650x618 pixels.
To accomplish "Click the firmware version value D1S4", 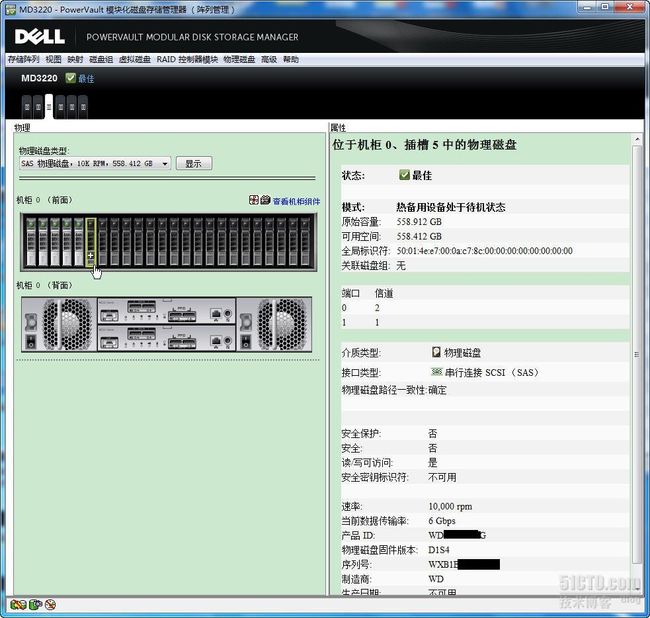I will (439, 550).
